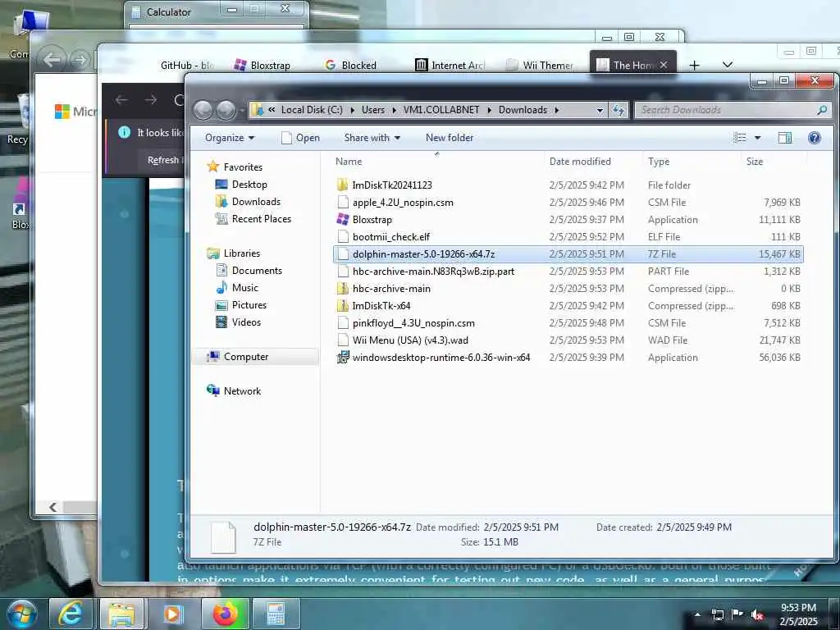Open address bar history dropdown
This screenshot has width=840, height=630.
coord(600,110)
